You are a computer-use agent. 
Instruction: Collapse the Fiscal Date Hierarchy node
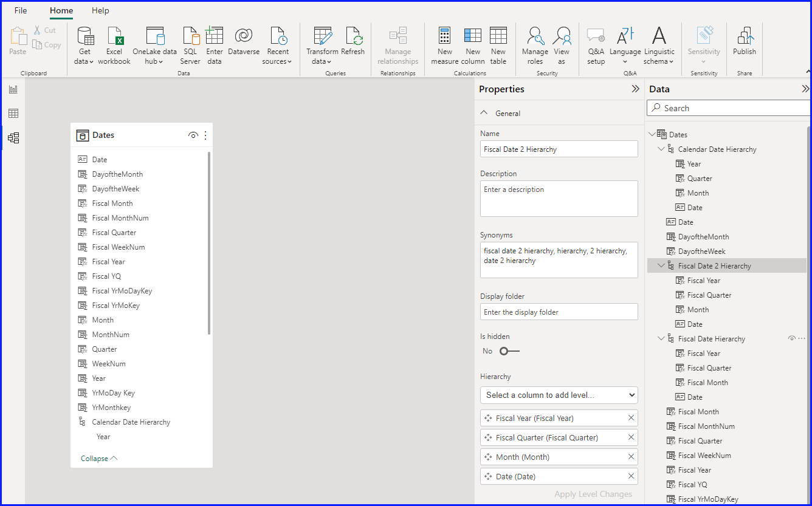click(661, 339)
